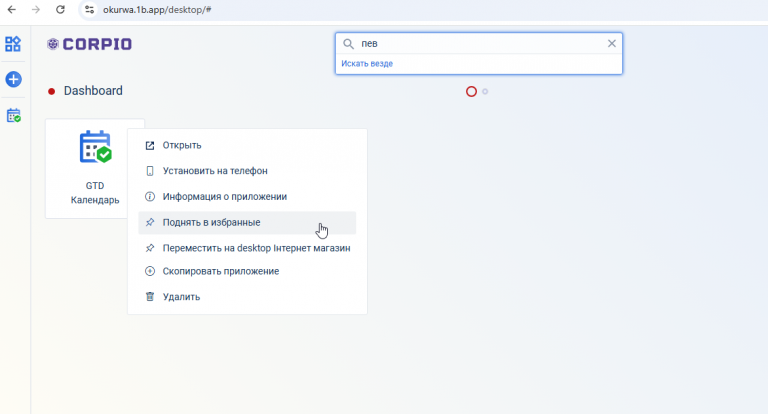
Task: Clear search with the X icon
Action: 612,44
